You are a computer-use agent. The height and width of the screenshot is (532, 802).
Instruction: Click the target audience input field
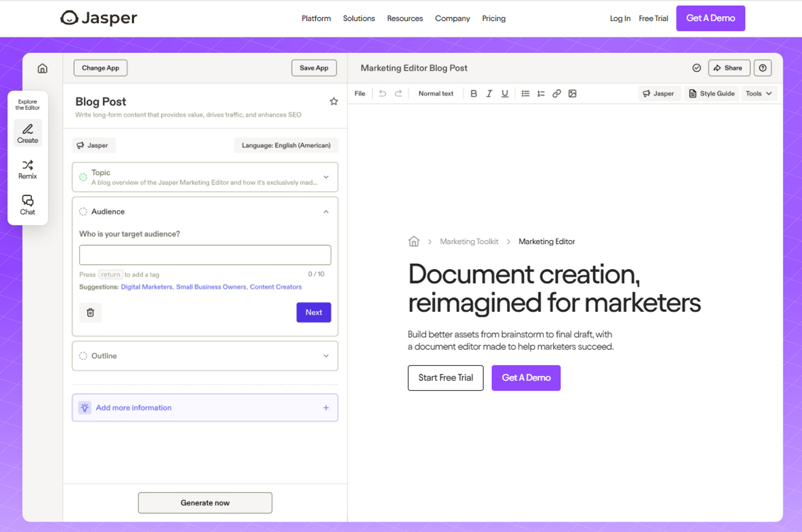(205, 255)
